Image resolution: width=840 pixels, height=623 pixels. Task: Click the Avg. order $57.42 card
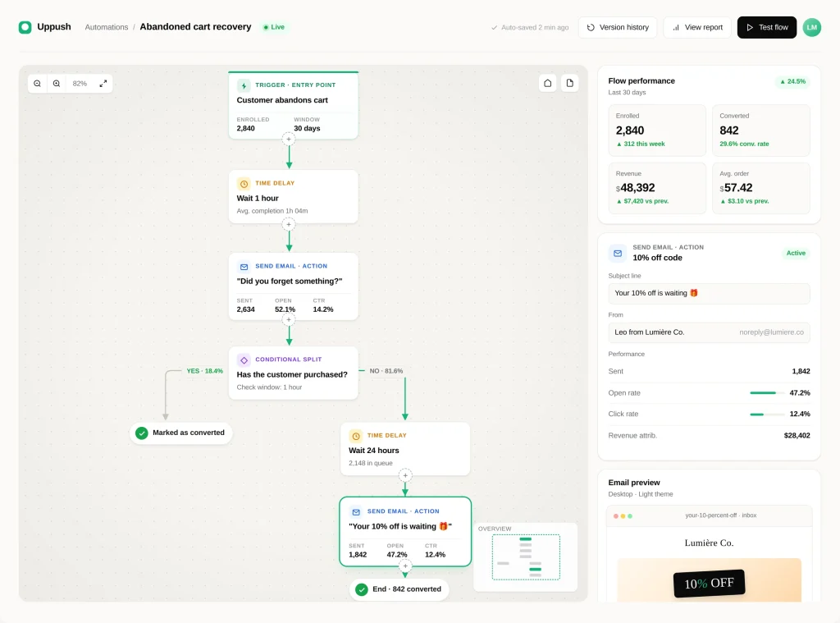click(x=760, y=188)
